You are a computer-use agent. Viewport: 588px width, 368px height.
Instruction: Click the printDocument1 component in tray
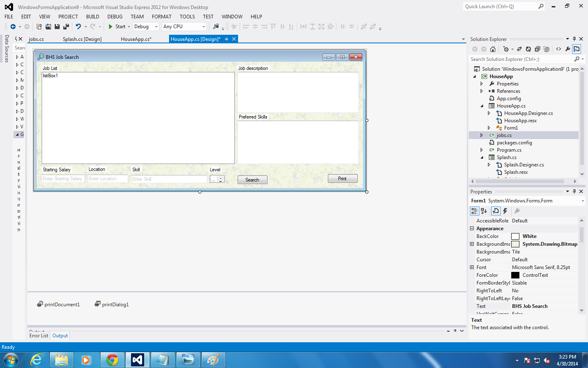58,304
